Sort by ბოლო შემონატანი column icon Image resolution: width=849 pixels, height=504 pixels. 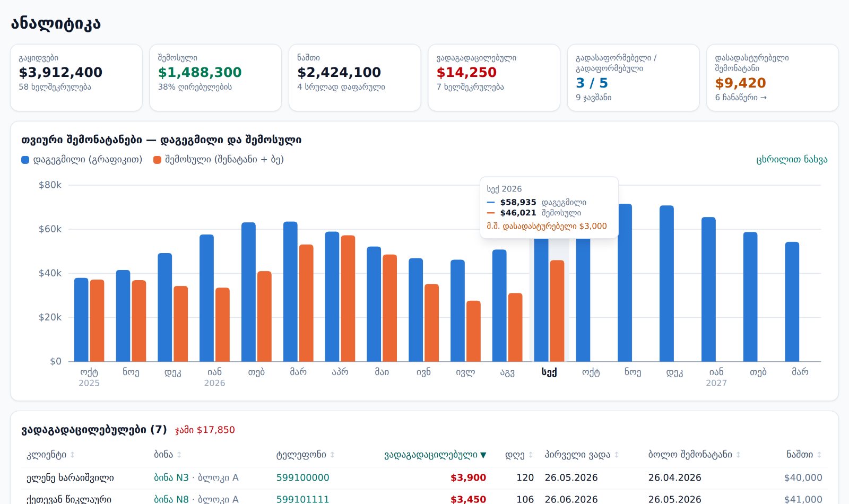coord(738,455)
